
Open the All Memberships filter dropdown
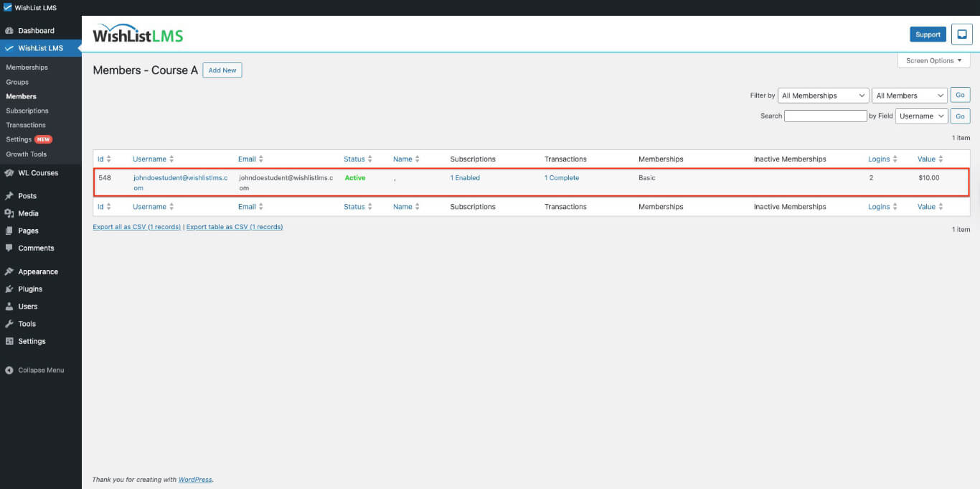(x=824, y=96)
